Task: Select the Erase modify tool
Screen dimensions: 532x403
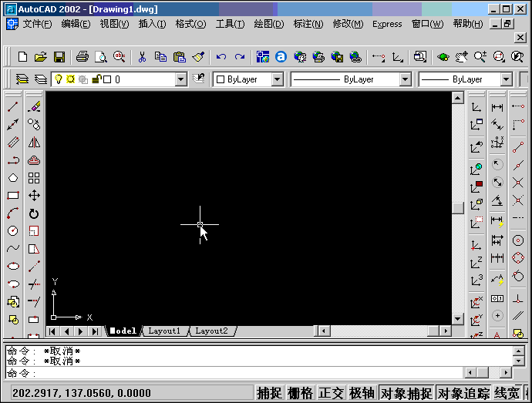Action: click(x=34, y=106)
